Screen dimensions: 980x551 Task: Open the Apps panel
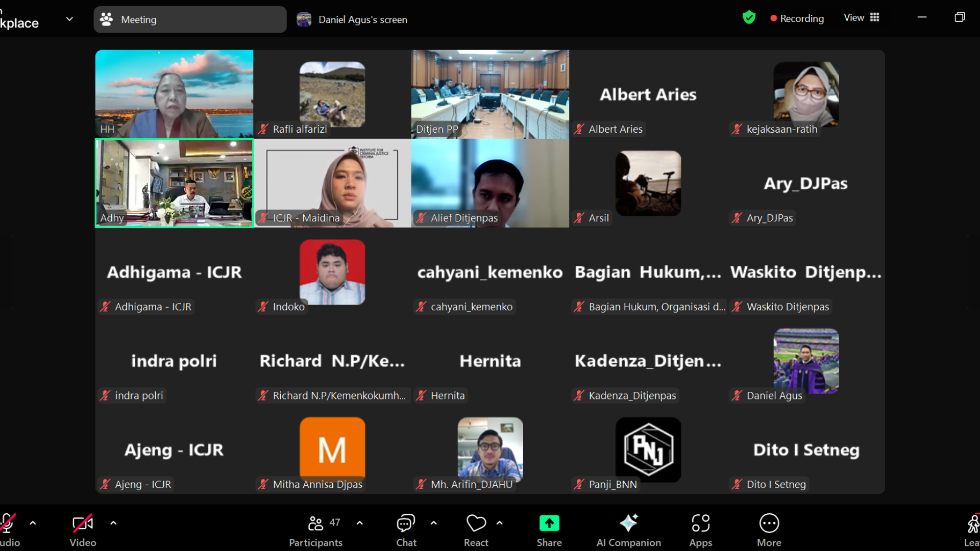click(701, 531)
